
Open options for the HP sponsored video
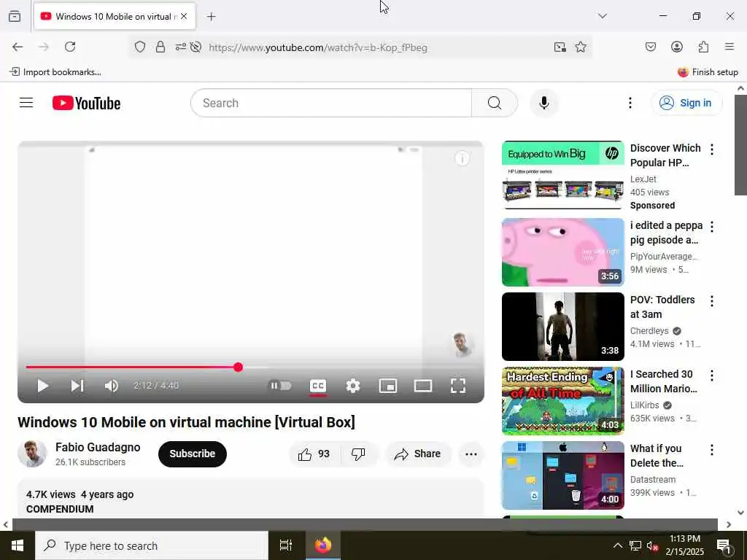pyautogui.click(x=712, y=149)
